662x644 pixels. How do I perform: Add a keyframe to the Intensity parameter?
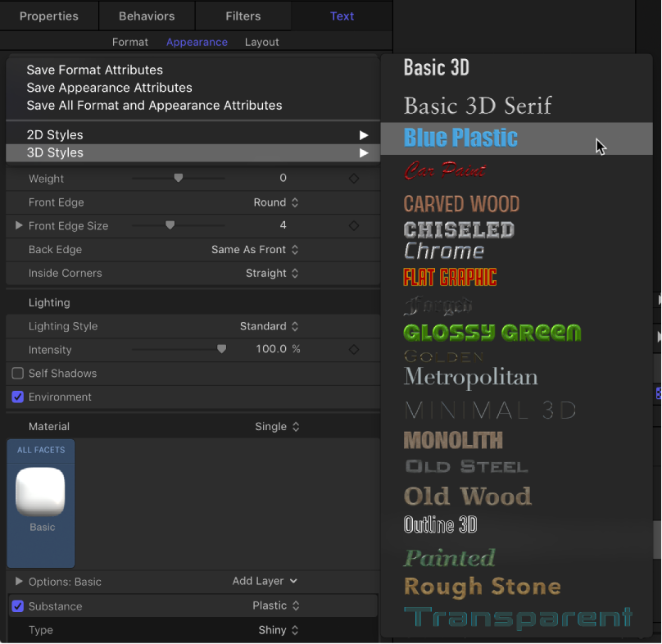tap(353, 350)
